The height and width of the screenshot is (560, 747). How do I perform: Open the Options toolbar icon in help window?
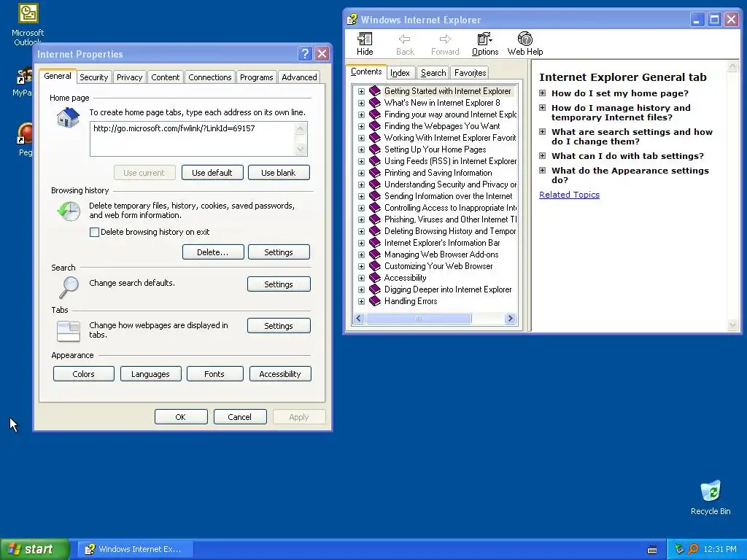[x=484, y=39]
